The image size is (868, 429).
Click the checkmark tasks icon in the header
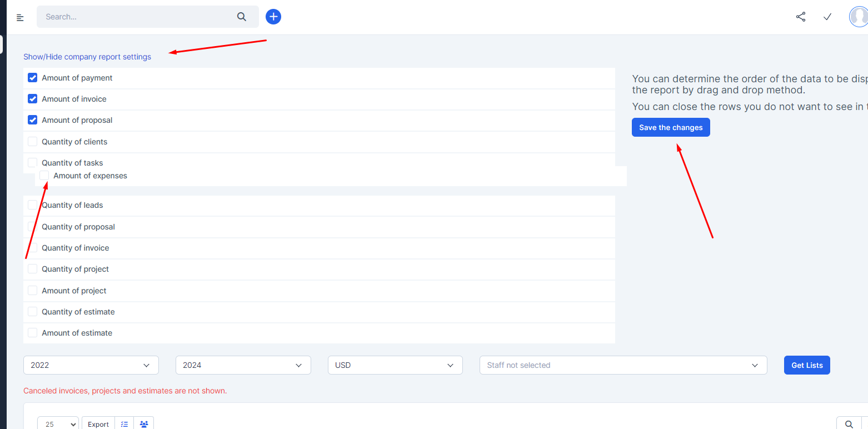827,17
